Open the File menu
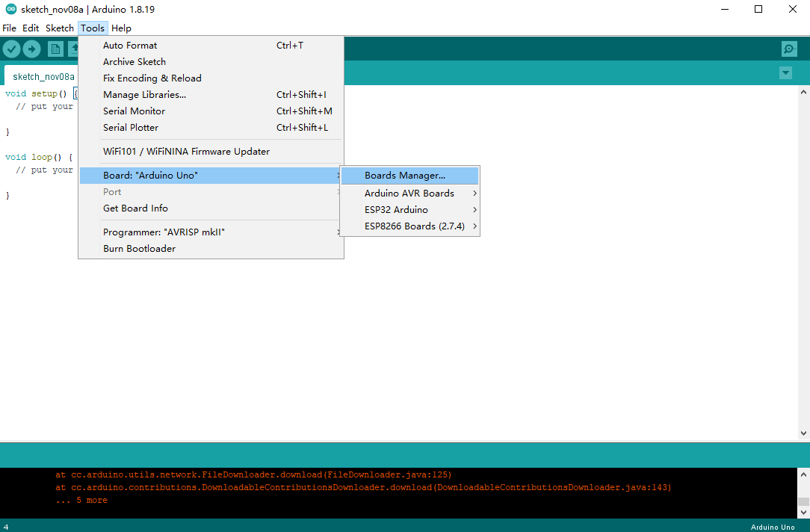The image size is (810, 532). [9, 28]
